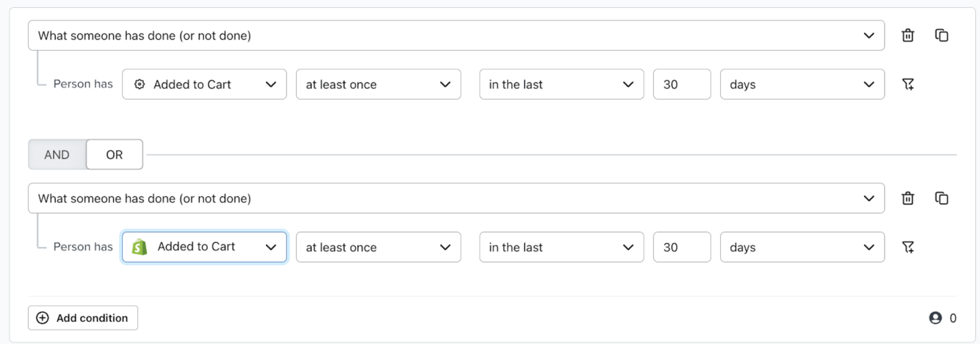Click the Add condition button
Viewport: 980px width, 344px height.
(x=83, y=318)
